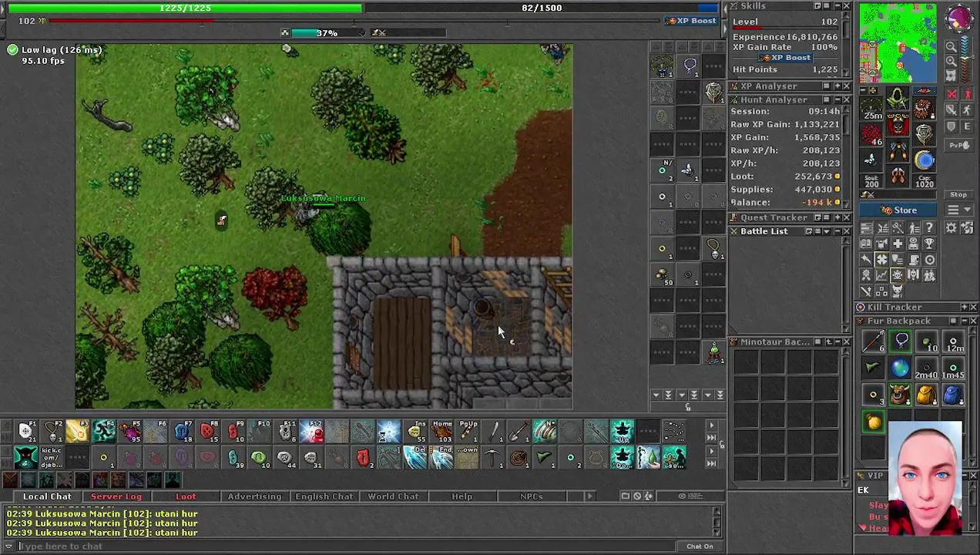Click the minimap compass rose
980x555 pixels.
pyautogui.click(x=959, y=17)
